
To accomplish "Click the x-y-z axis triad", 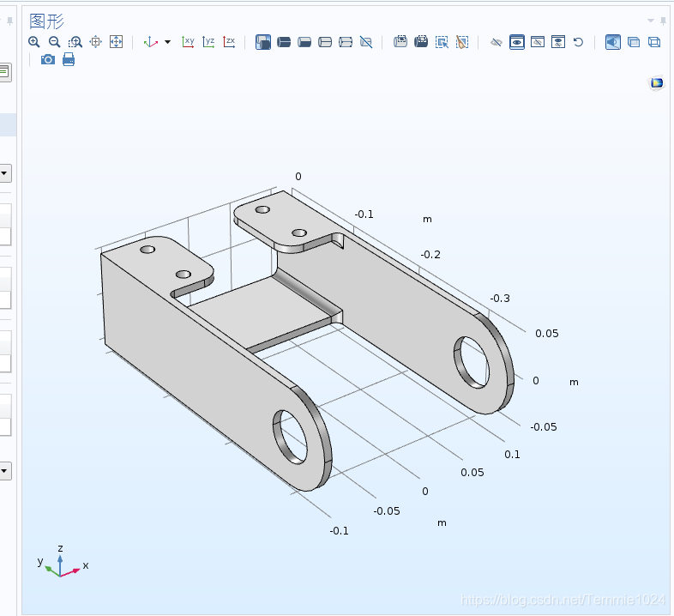I will [62, 563].
